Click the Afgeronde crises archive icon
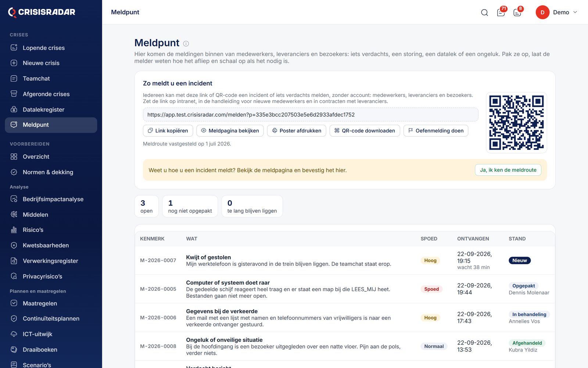Screen dimensions: 588x368 pos(14,94)
